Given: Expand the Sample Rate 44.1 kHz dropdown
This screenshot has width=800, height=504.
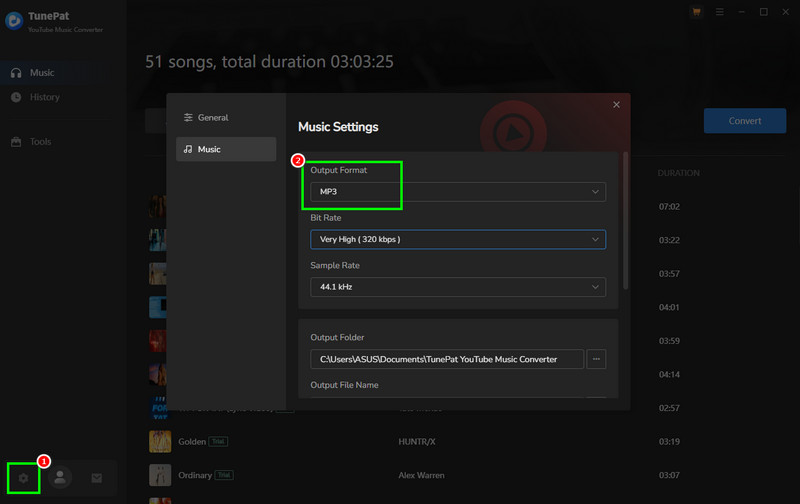Looking at the screenshot, I should tap(458, 287).
